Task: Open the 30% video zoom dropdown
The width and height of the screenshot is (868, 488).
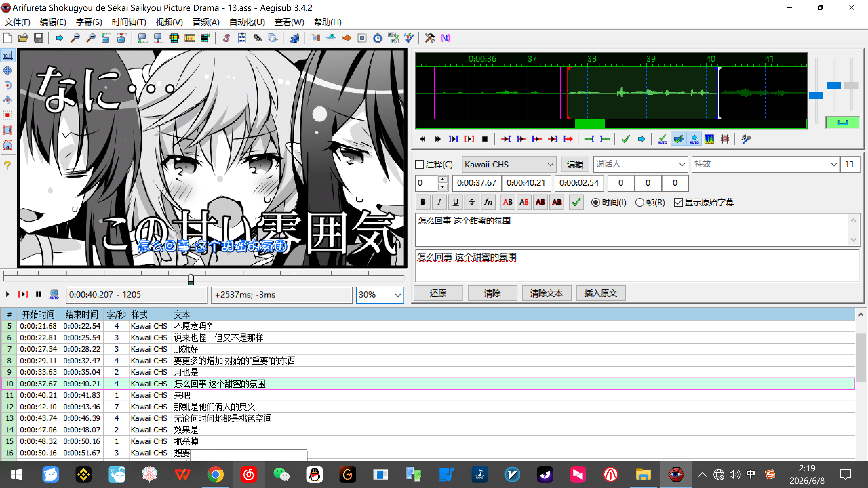Action: click(x=398, y=295)
